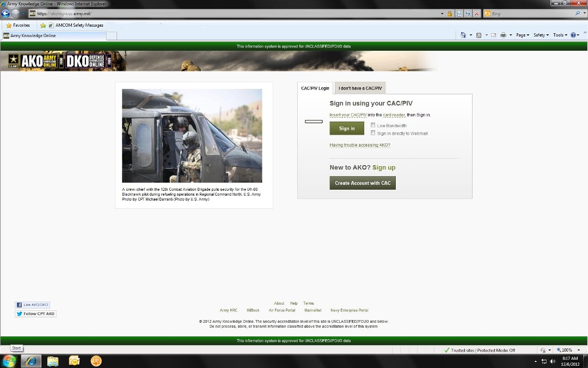Screen dimensions: 588x368
Task: Open the recent pages dropdown arrow
Action: [x=23, y=14]
